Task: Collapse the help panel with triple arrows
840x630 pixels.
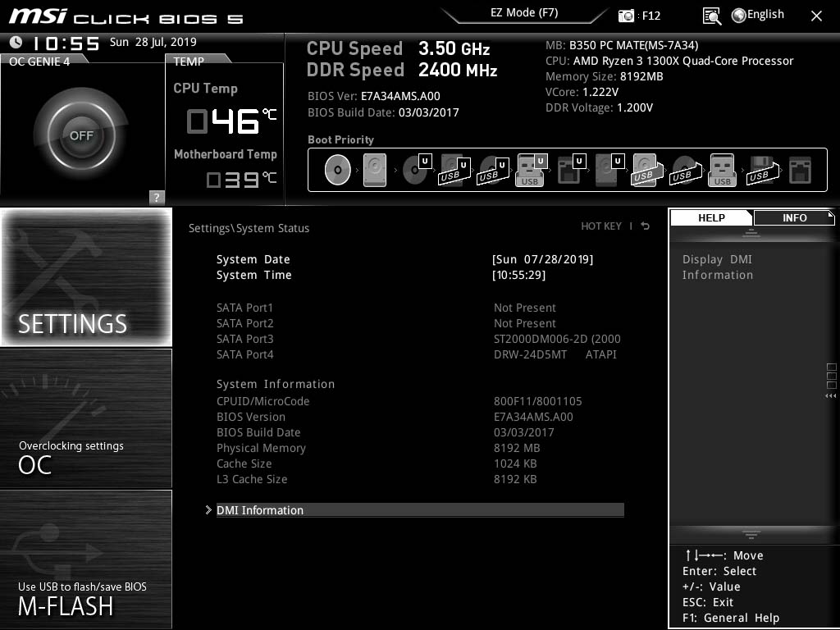Action: click(830, 396)
